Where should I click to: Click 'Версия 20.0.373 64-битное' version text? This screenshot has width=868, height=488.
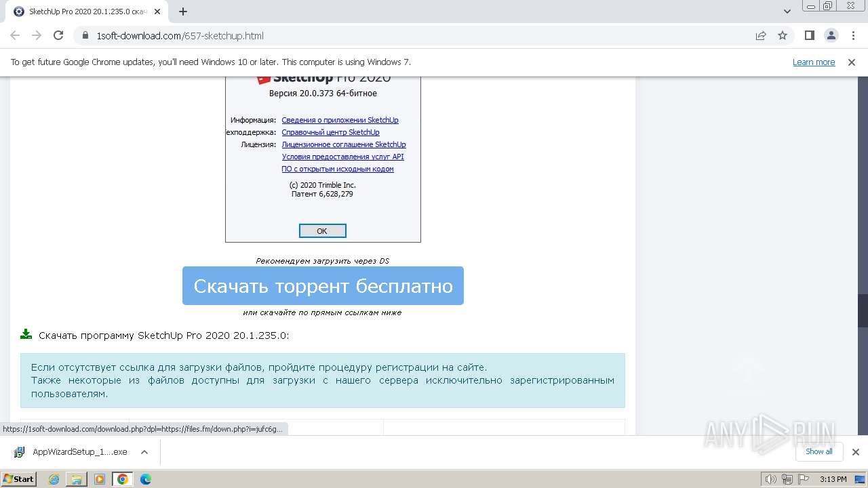[323, 94]
